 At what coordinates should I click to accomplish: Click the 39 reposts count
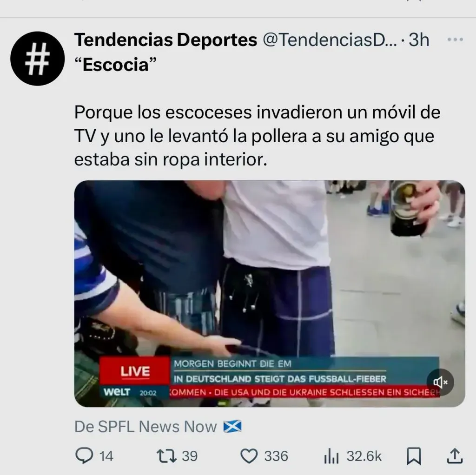point(190,456)
